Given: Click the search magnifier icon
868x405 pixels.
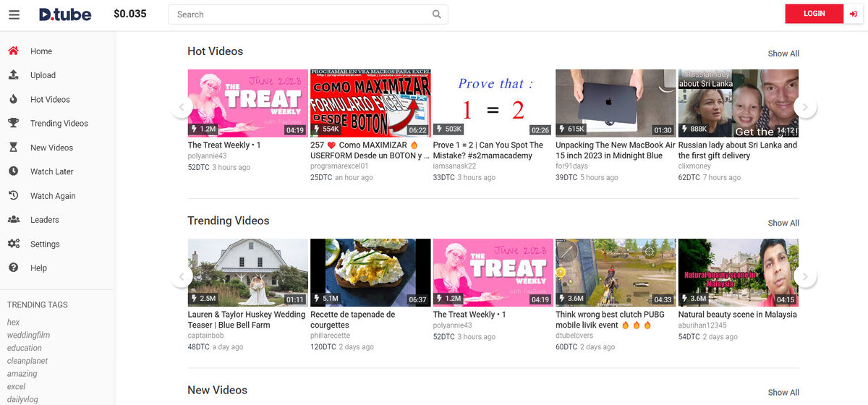Looking at the screenshot, I should 436,14.
